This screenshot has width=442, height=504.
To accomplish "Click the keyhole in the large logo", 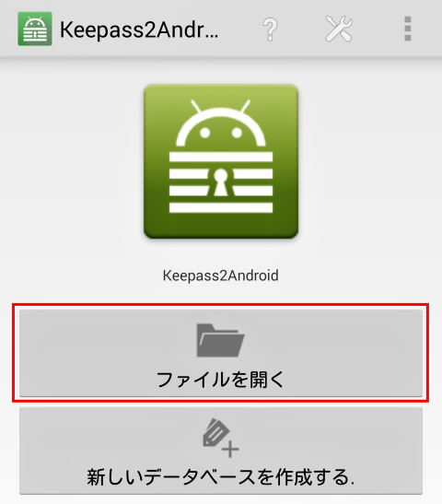I will click(221, 182).
